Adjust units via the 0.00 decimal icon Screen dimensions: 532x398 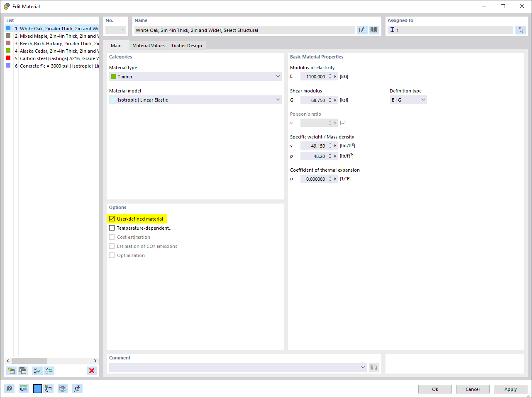(24, 388)
